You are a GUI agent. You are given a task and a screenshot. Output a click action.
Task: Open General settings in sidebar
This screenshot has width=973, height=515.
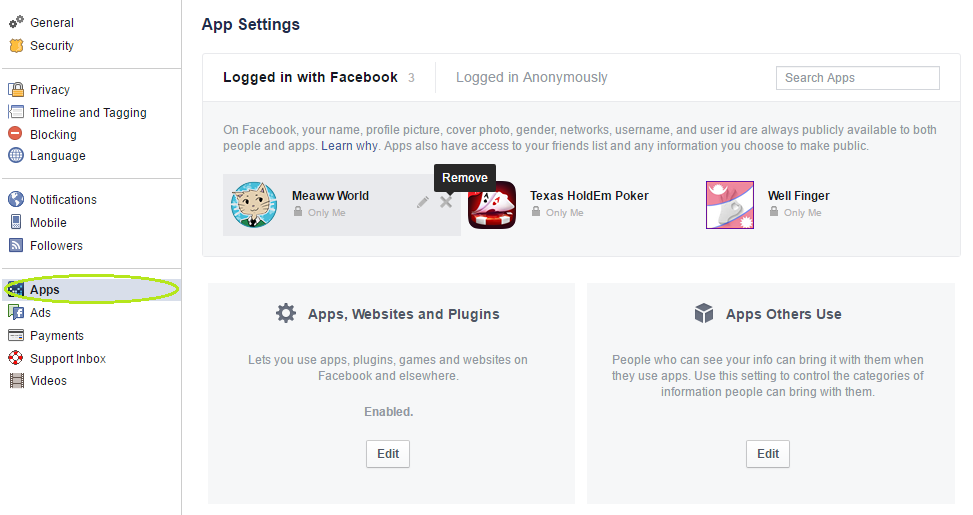[x=52, y=22]
